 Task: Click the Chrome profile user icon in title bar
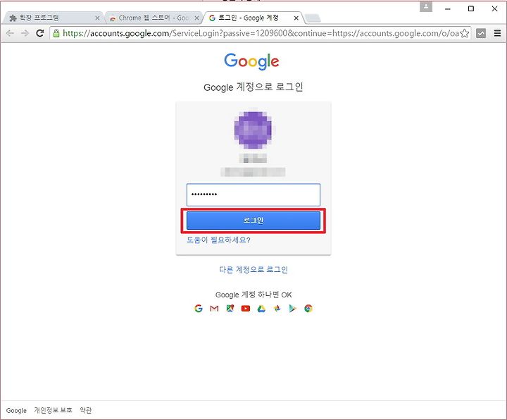click(426, 6)
